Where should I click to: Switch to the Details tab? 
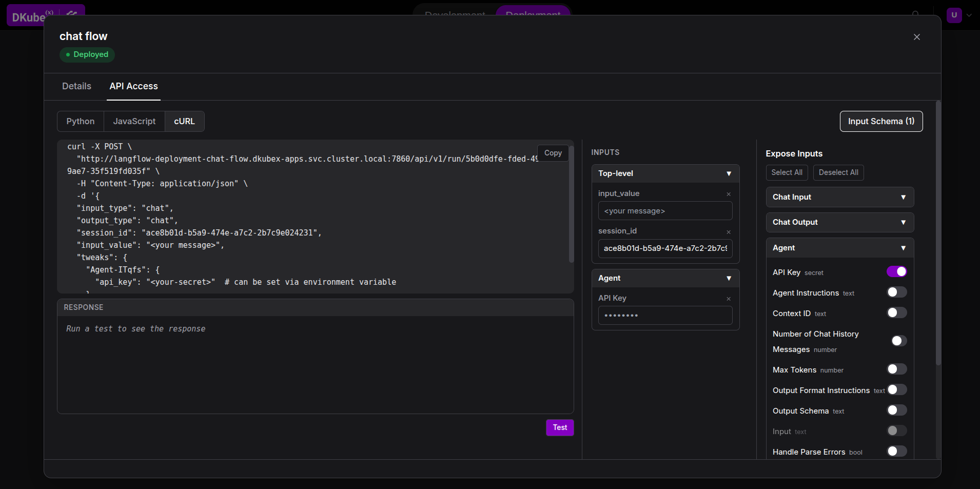pyautogui.click(x=76, y=86)
